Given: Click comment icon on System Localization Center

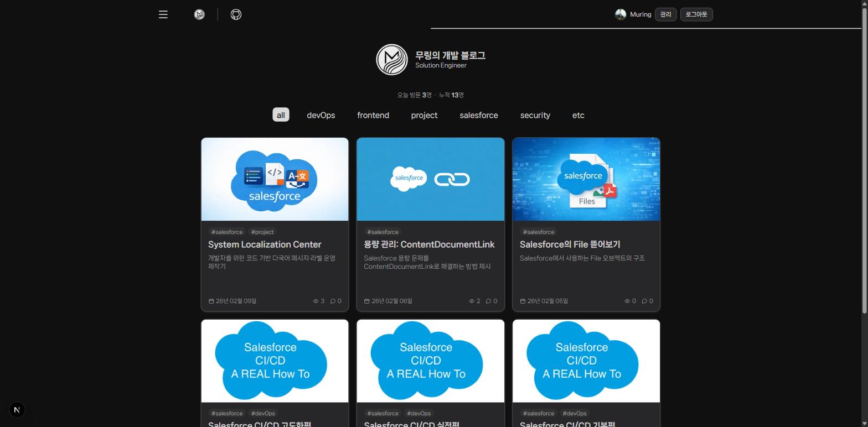Looking at the screenshot, I should coord(333,301).
